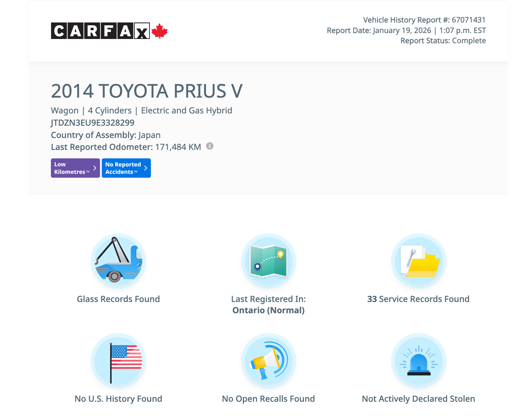Image resolution: width=525 pixels, height=420 pixels.
Task: Click the blue stolen siren icon
Action: coord(418,361)
